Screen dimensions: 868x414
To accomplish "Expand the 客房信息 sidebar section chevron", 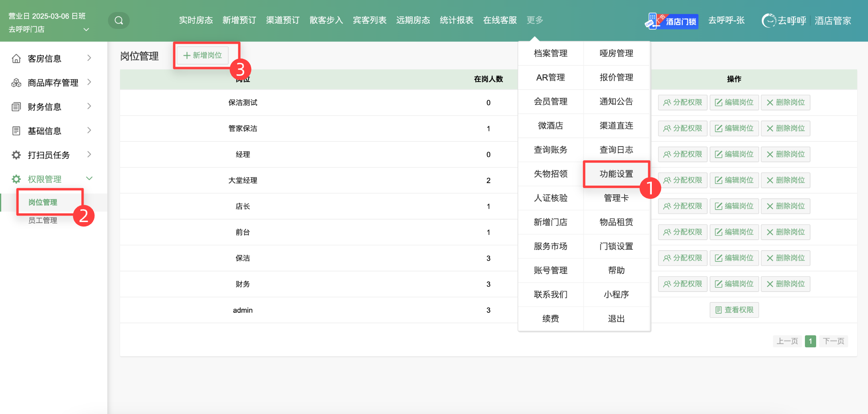I will (89, 58).
